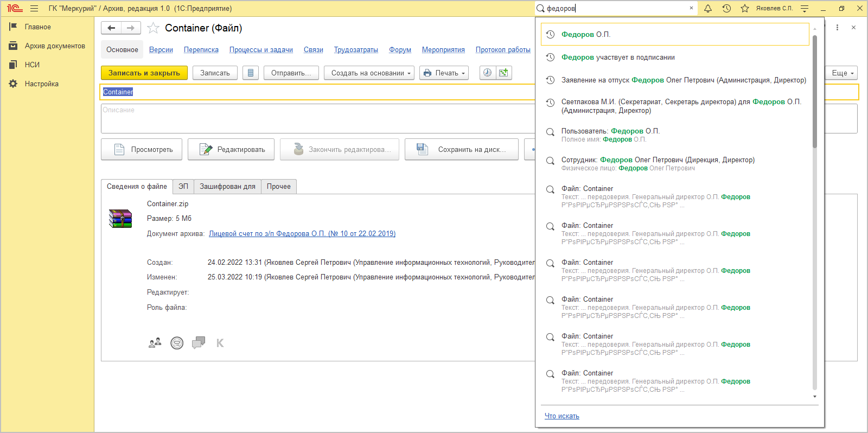The width and height of the screenshot is (868, 433).
Task: Click the Container name input field
Action: [x=318, y=92]
